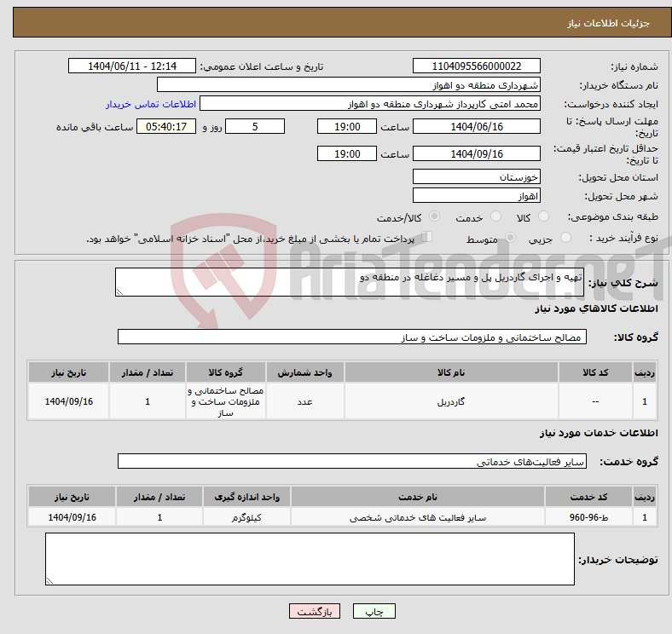Image resolution: width=672 pixels, height=634 pixels.
Task: Click the گروه کالا column header
Action: click(x=226, y=372)
